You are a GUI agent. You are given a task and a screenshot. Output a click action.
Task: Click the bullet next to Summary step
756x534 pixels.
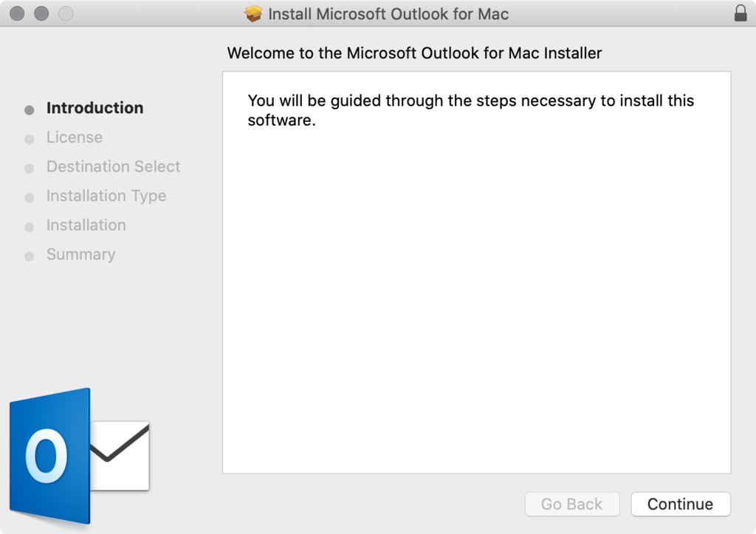[x=28, y=255]
